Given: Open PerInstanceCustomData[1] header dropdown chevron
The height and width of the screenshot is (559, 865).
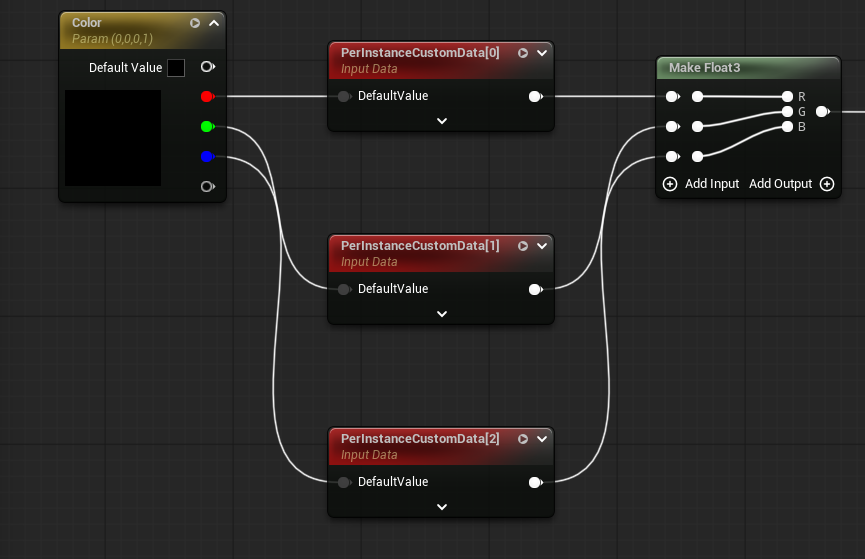Looking at the screenshot, I should pos(542,246).
